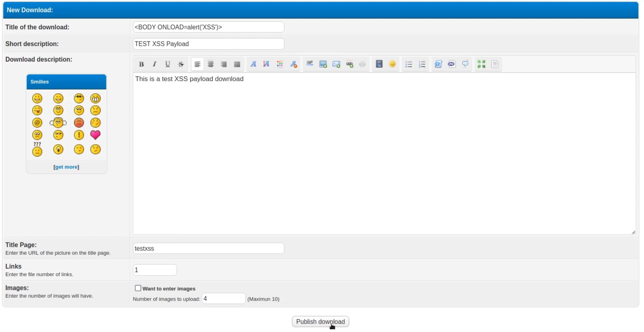Insert the lightbulb idea smiley
This screenshot has width=644, height=332.
tap(58, 149)
